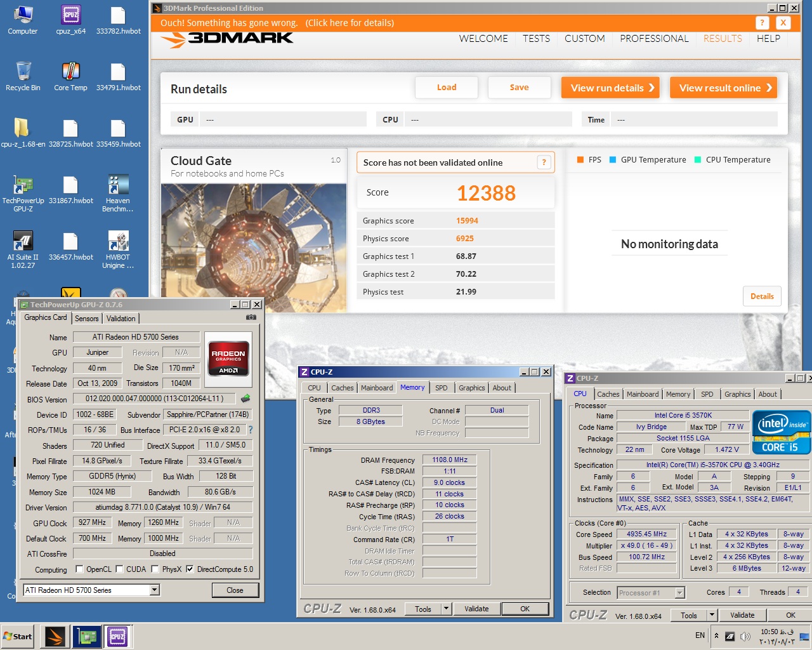Select the 333782.hwbot file icon
Screen dimensions: 812x650
(x=118, y=20)
